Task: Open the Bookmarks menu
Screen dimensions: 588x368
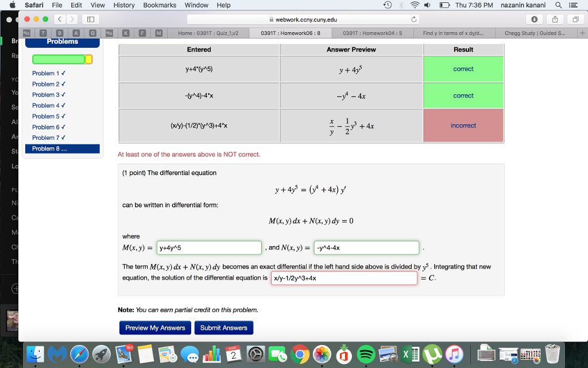Action: tap(159, 5)
